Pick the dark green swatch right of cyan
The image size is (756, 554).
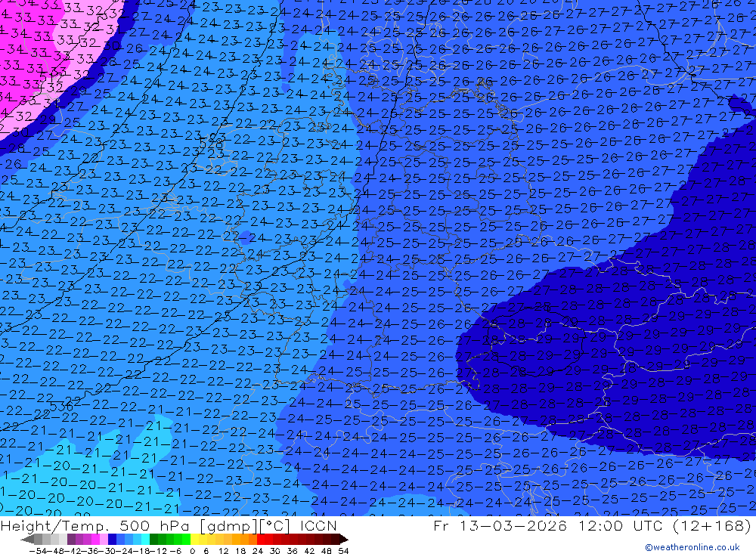click(x=153, y=540)
